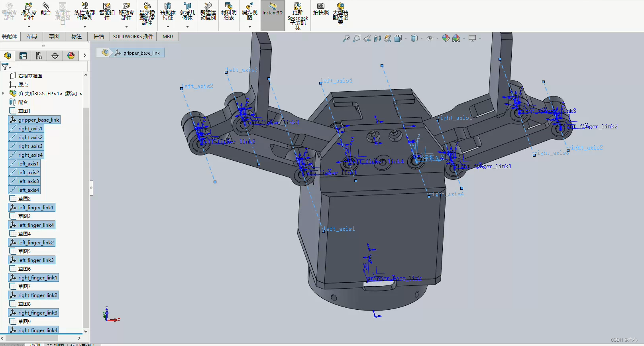Take a snapshot with 拍快照 icon
Viewport: 644px width, 346px height.
coord(321,6)
